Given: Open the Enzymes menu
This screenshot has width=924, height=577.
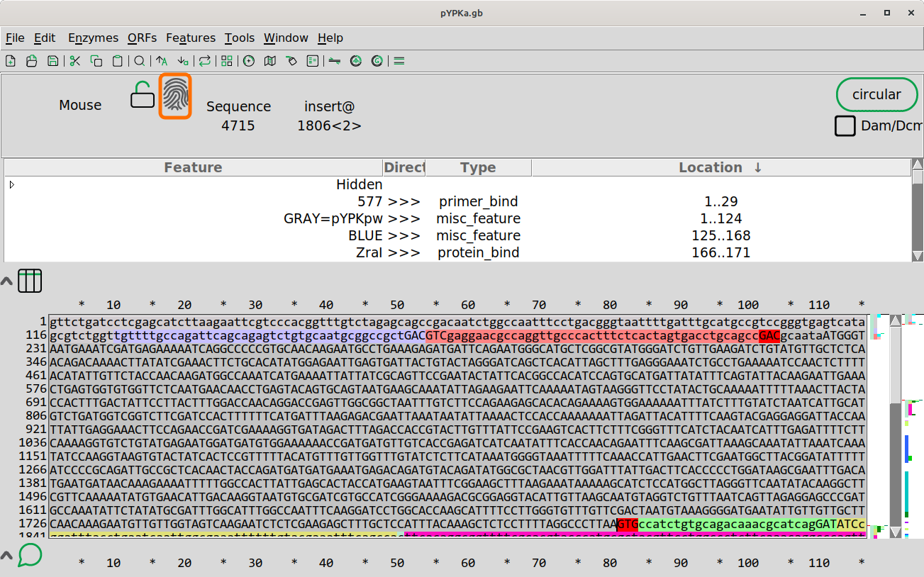Looking at the screenshot, I should [x=93, y=38].
